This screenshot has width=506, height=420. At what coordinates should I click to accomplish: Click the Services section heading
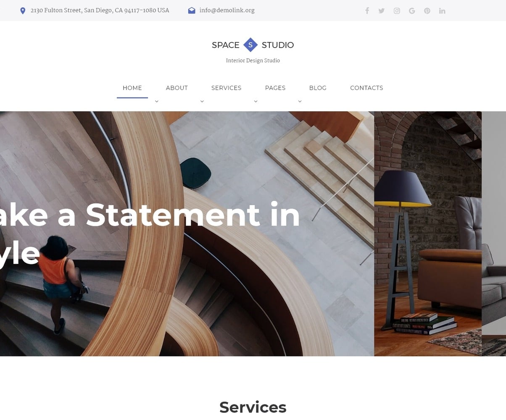click(253, 407)
